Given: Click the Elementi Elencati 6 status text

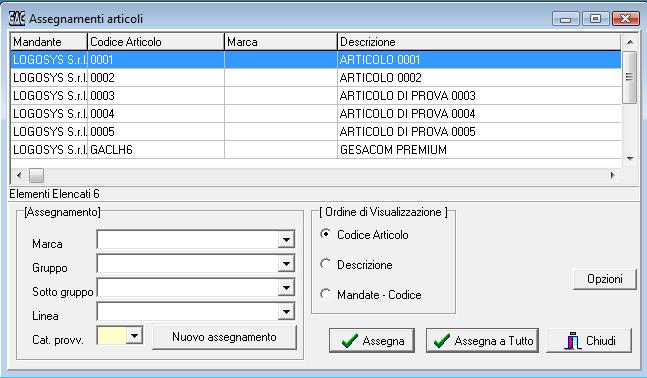Looking at the screenshot, I should point(54,194).
